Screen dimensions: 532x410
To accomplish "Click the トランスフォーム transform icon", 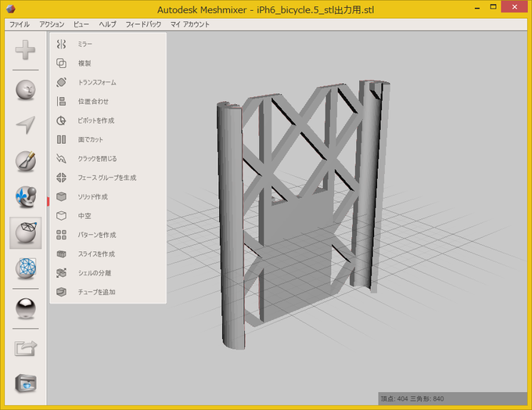I will click(61, 82).
